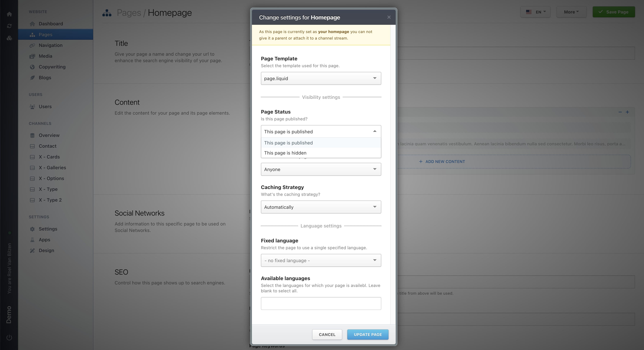Image resolution: width=644 pixels, height=350 pixels.
Task: Open the Fixed language dropdown
Action: coord(321,260)
